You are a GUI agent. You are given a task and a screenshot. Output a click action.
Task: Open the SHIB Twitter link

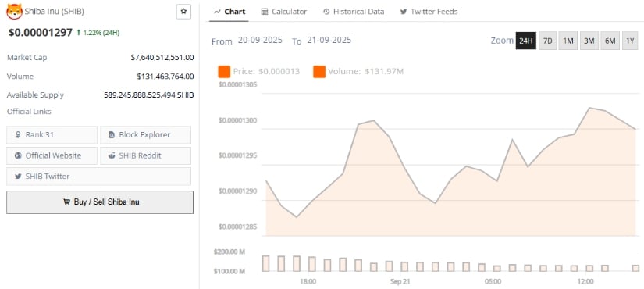click(x=98, y=177)
